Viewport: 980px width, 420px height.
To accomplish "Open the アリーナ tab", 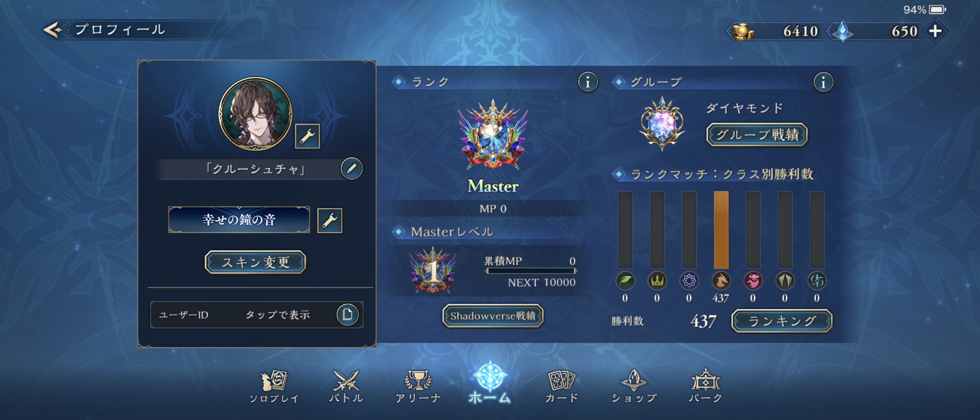I will 418,387.
